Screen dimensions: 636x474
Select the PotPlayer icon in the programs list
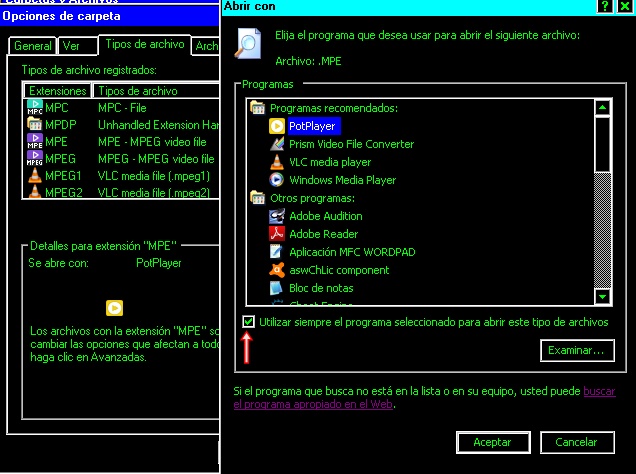click(277, 126)
